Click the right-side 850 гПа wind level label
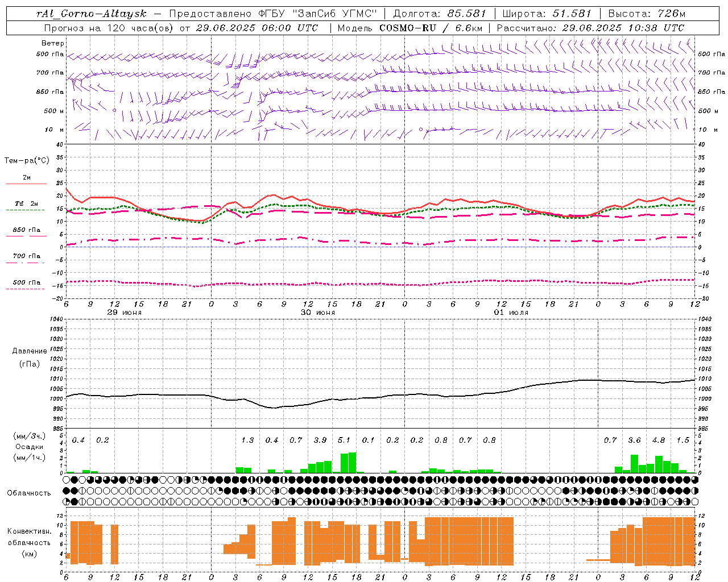728x582 pixels. pyautogui.click(x=712, y=92)
